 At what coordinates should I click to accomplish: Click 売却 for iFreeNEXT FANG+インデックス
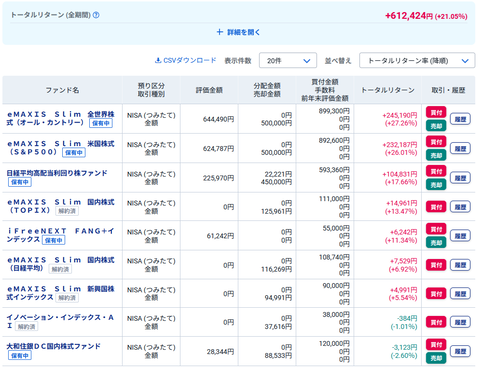click(436, 243)
